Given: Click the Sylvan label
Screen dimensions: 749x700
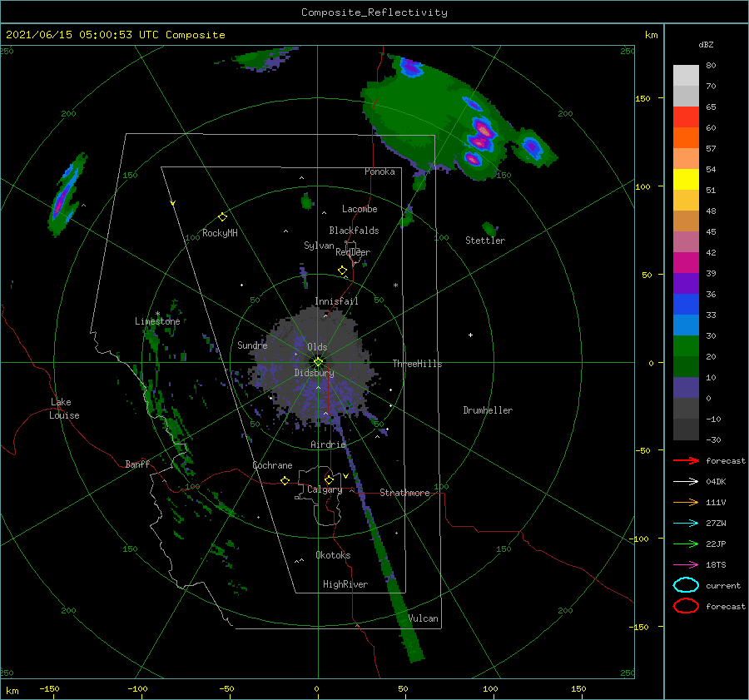Looking at the screenshot, I should coord(319,246).
